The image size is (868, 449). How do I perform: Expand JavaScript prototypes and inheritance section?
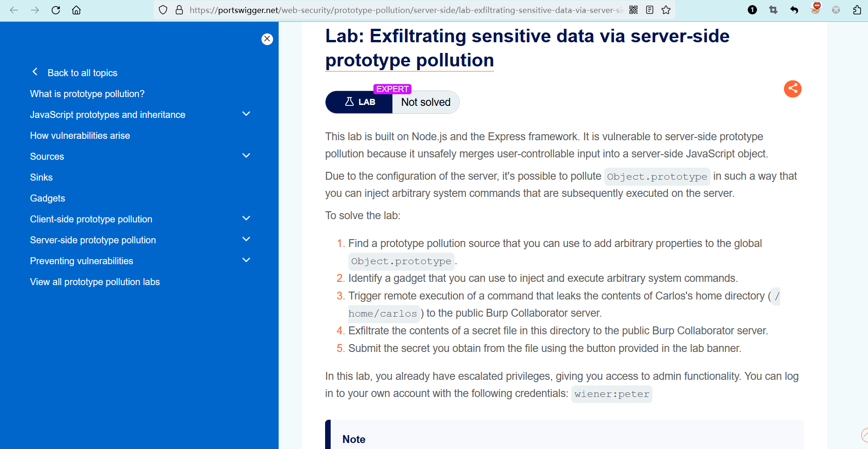tap(246, 114)
